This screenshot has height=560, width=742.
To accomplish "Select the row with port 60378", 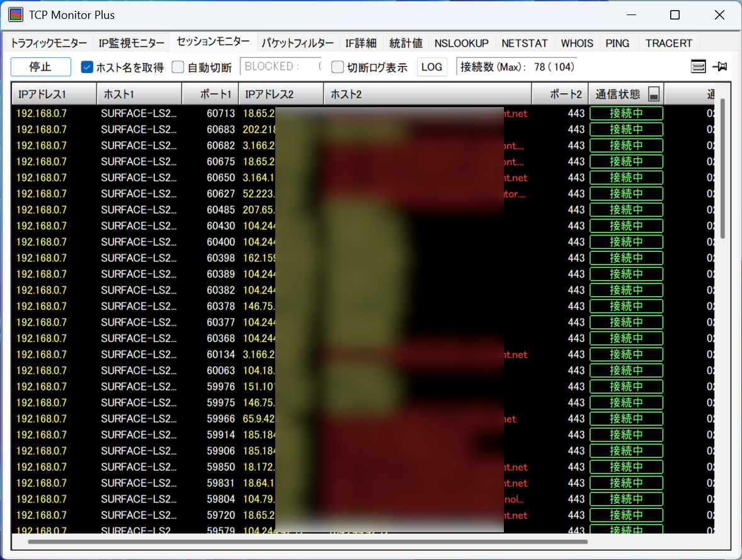I will (x=363, y=307).
